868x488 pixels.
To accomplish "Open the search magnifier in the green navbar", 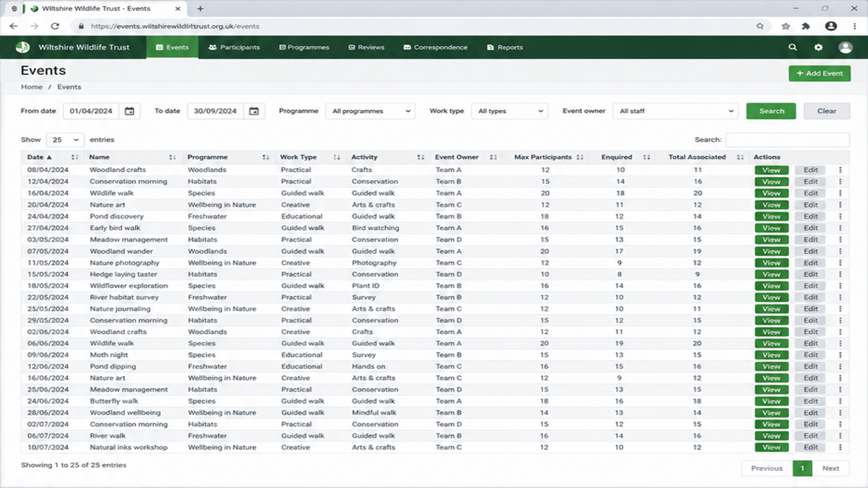I will pyautogui.click(x=793, y=47).
